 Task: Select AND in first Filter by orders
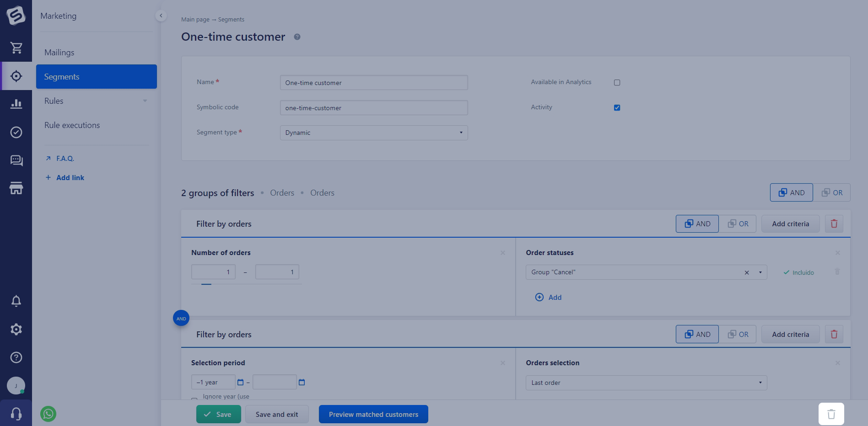pos(697,224)
